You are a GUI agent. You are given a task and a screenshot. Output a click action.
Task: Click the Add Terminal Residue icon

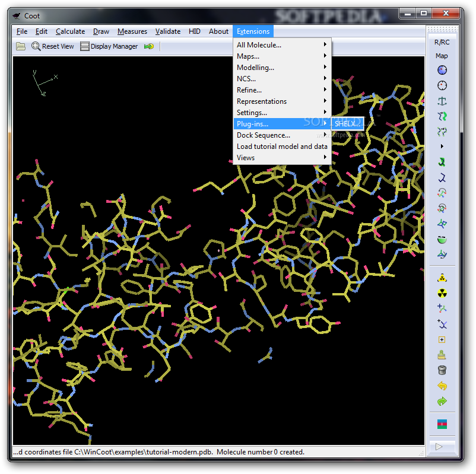click(x=442, y=308)
